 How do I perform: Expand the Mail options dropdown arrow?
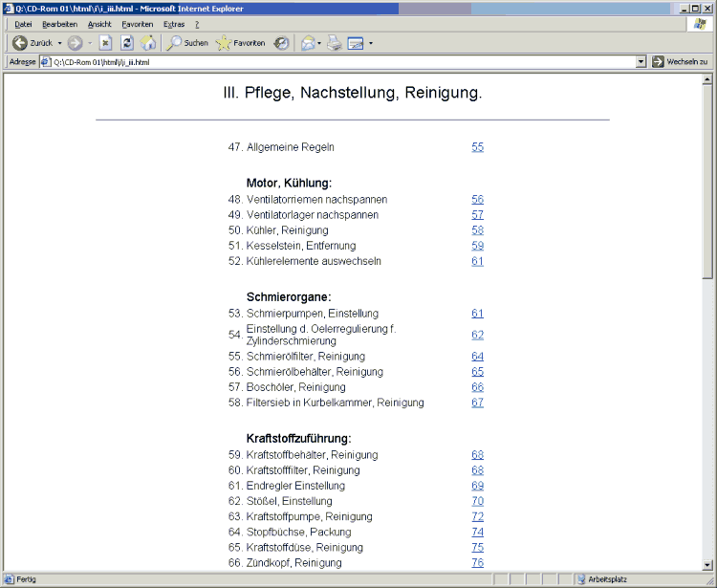click(x=319, y=43)
